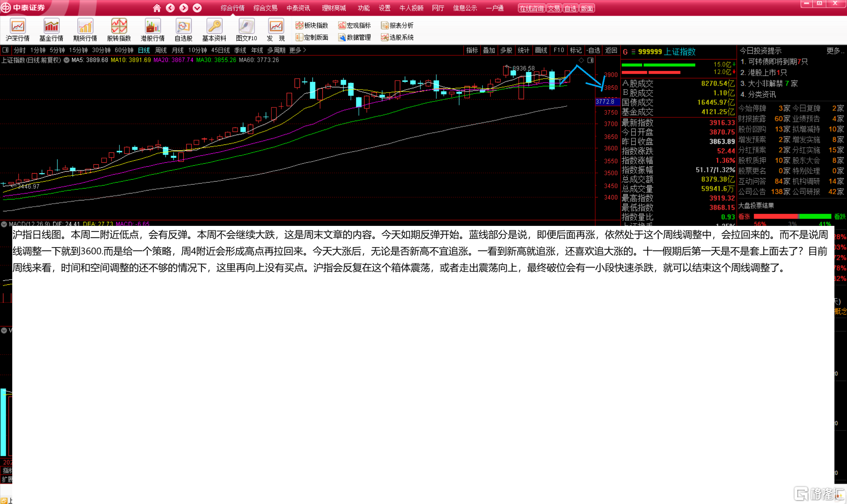Open the 综合交易 menu

[x=265, y=8]
